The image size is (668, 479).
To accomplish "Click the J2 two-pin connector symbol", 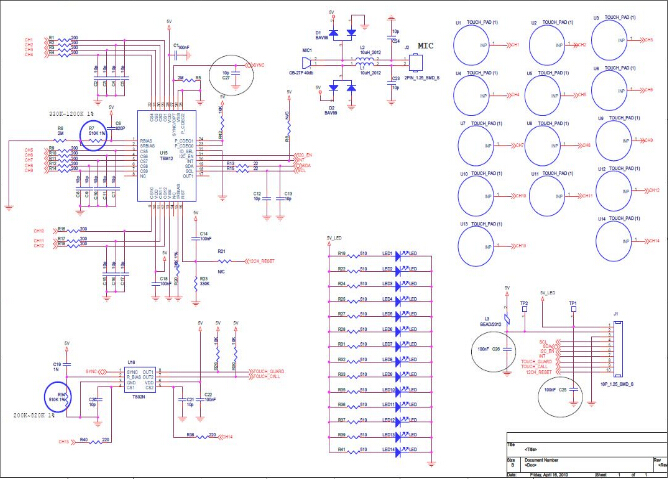I will [x=415, y=62].
